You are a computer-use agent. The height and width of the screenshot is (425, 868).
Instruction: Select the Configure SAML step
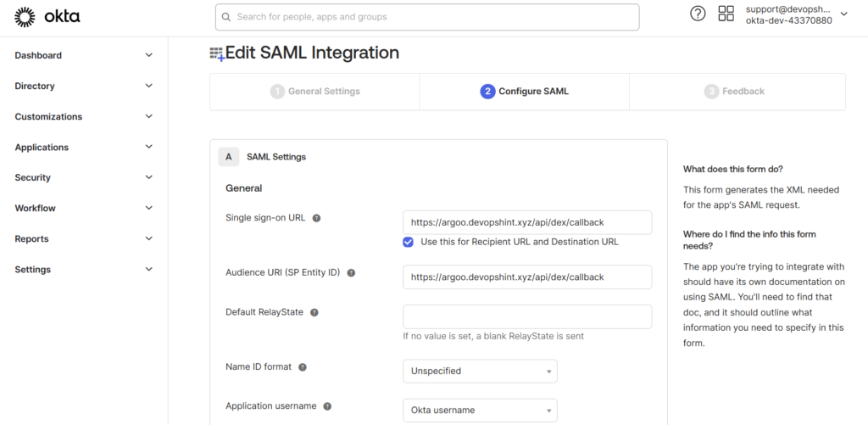click(524, 92)
